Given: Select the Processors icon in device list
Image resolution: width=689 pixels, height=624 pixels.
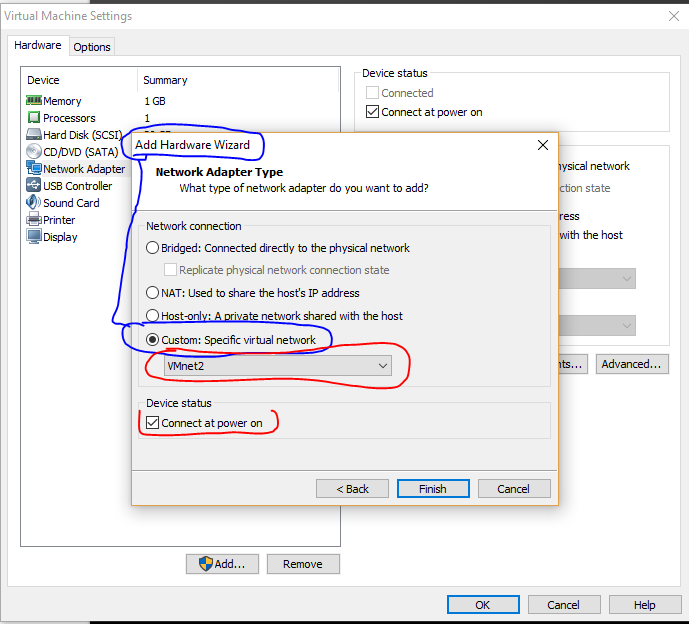Looking at the screenshot, I should 34,118.
